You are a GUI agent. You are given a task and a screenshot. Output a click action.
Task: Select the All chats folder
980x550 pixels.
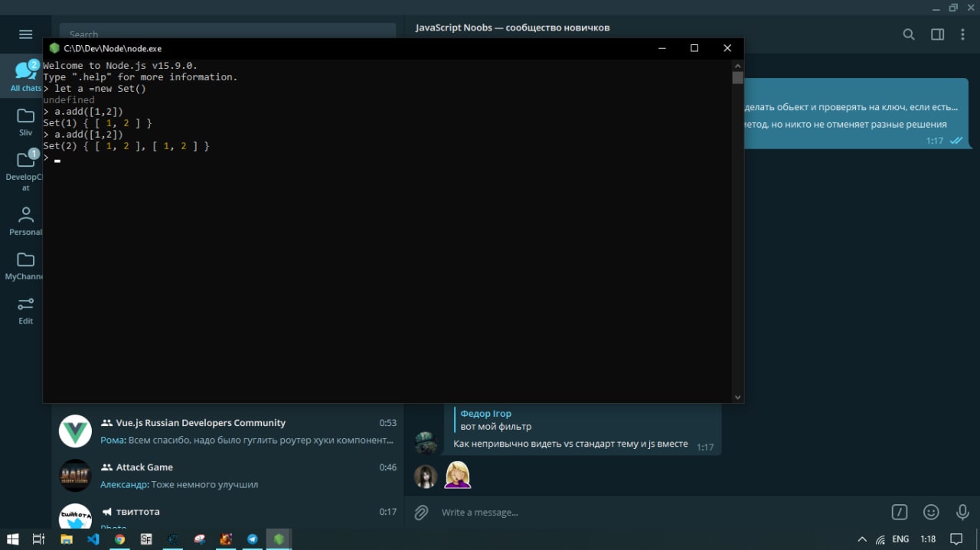pos(25,76)
